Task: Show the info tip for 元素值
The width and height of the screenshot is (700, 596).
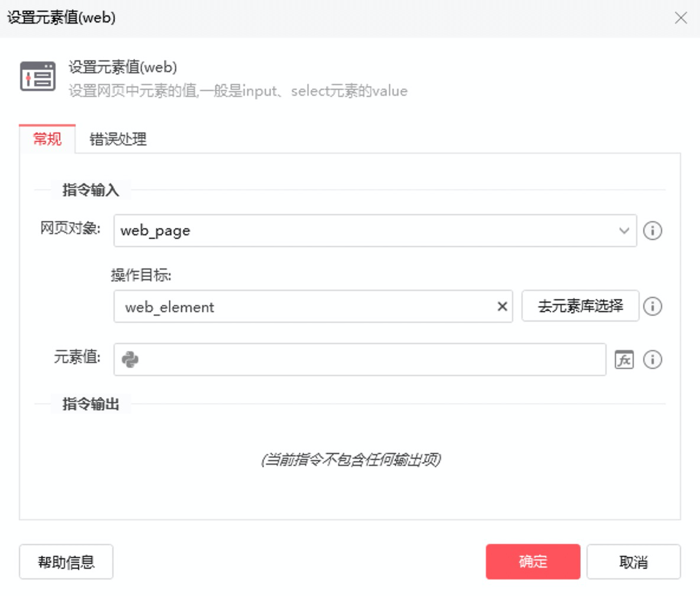Action: 652,359
